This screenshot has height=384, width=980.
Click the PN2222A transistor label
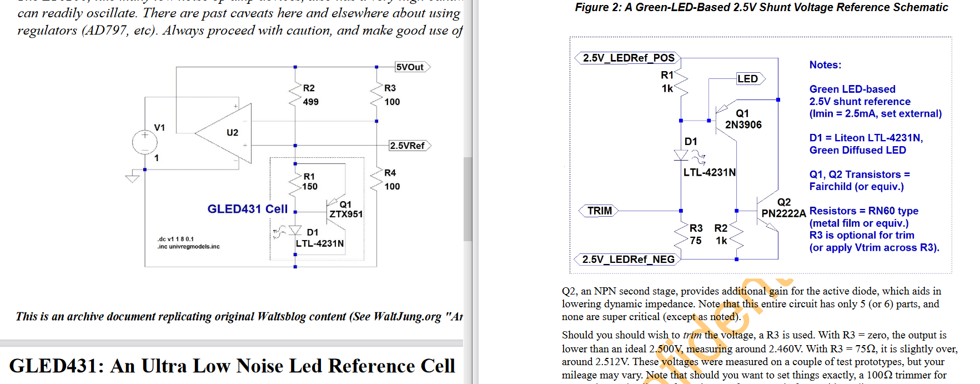[x=783, y=213]
